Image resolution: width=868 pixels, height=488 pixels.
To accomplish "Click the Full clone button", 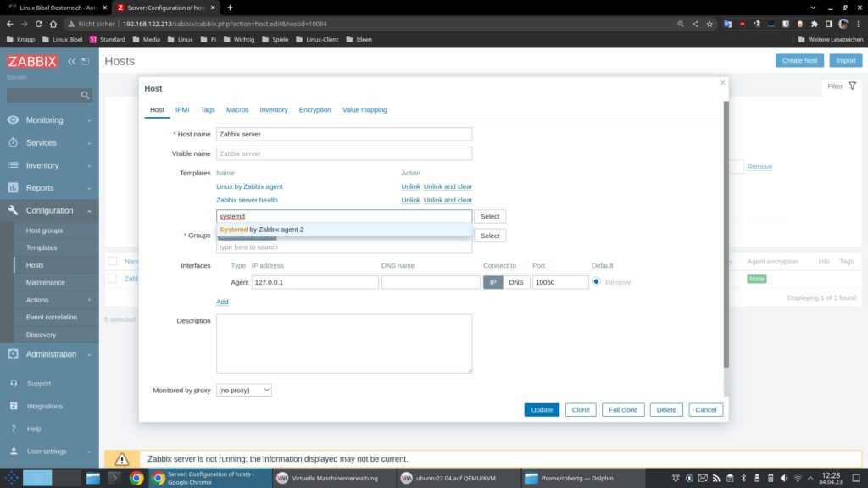I will point(623,410).
